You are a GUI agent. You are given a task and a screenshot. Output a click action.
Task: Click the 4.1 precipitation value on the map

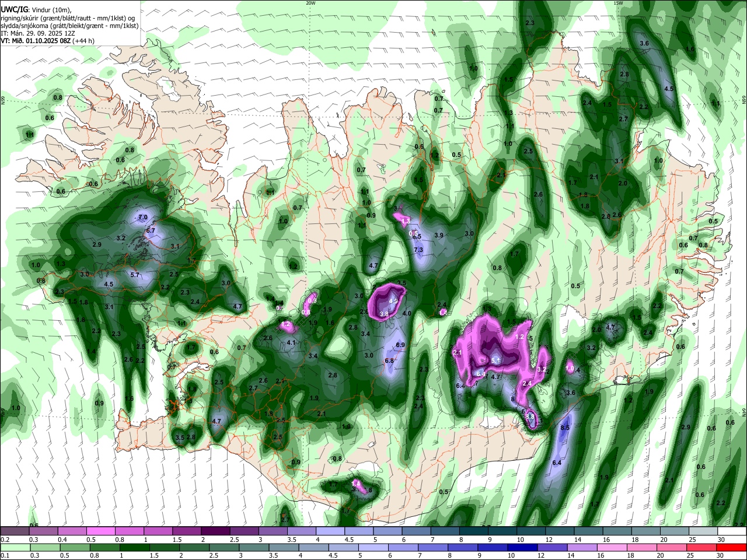(291, 342)
